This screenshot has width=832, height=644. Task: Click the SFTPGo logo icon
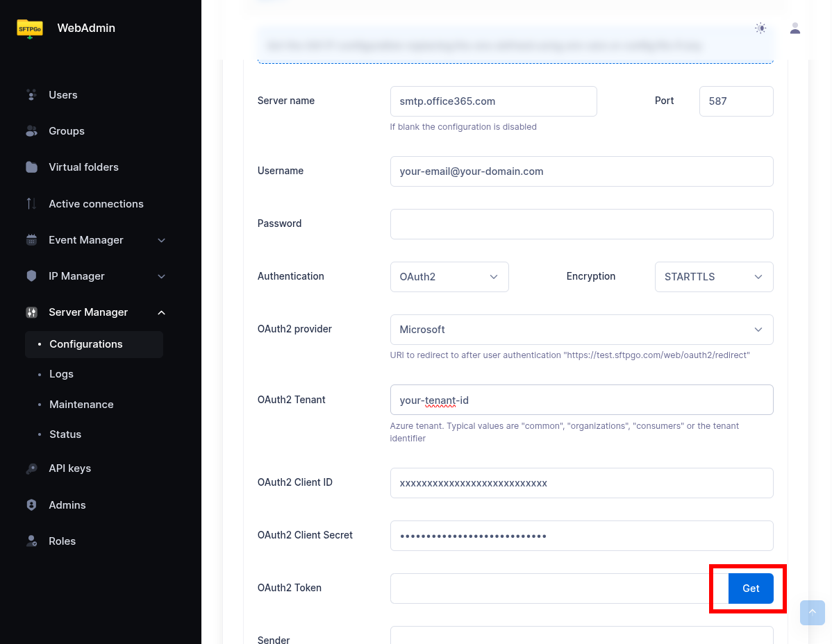pyautogui.click(x=30, y=28)
